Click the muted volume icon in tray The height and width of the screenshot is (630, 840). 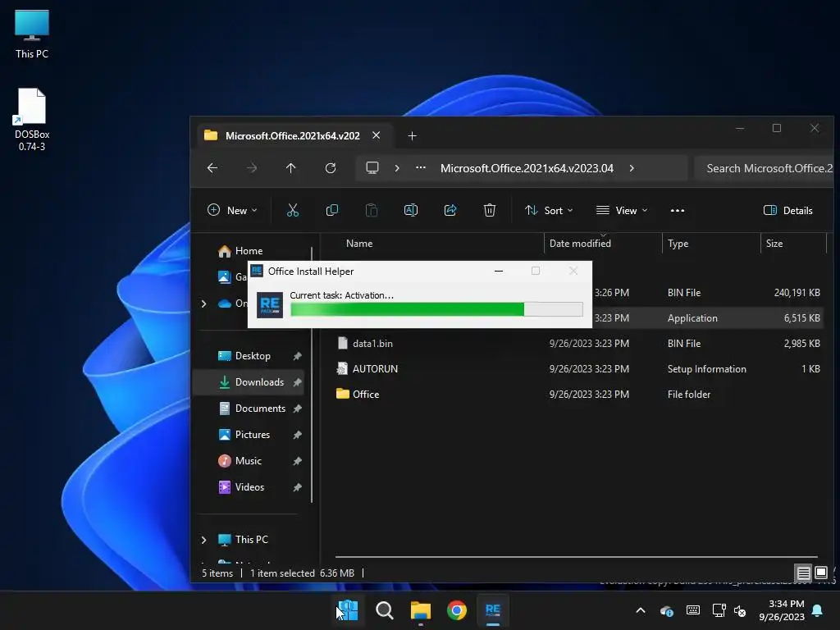pos(740,610)
